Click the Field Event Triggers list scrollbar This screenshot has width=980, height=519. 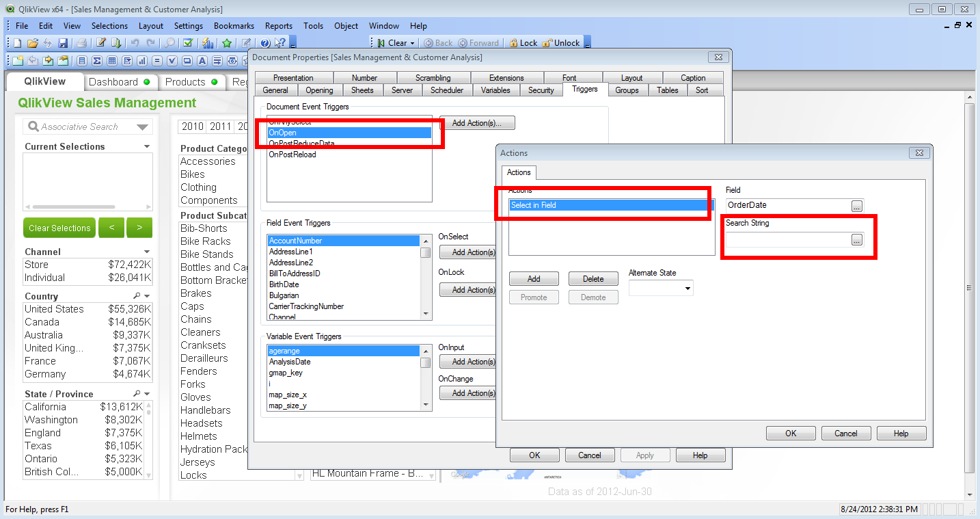coord(426,277)
